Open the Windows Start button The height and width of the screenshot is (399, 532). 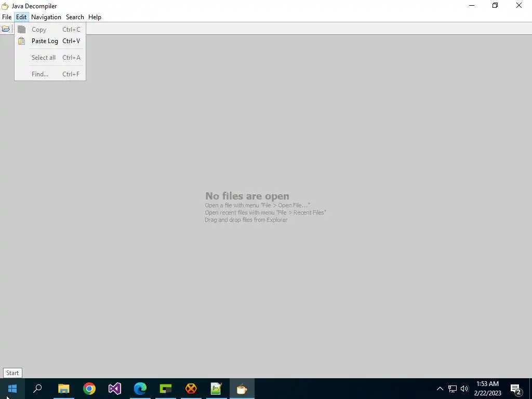12,389
